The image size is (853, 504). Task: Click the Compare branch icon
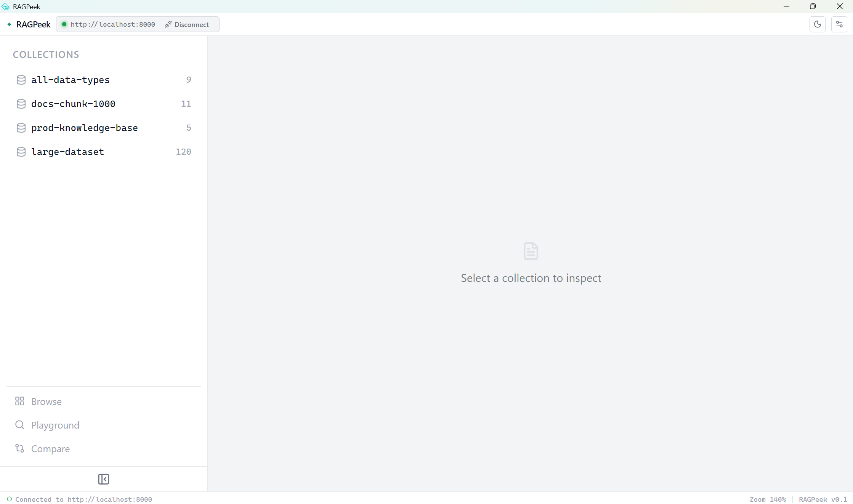point(20,448)
